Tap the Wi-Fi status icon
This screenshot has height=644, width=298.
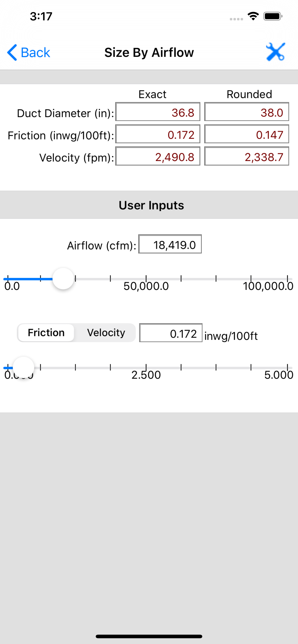pyautogui.click(x=253, y=16)
